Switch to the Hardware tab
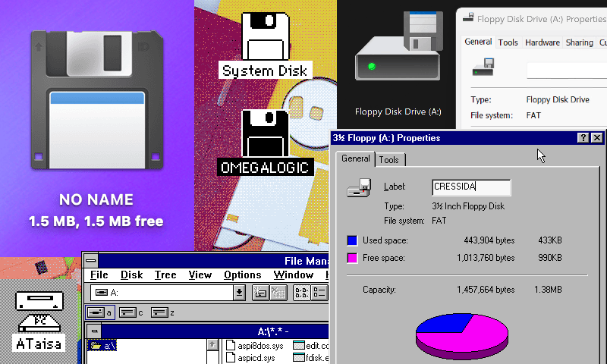Screen dimensions: 607x364 pyautogui.click(x=543, y=42)
